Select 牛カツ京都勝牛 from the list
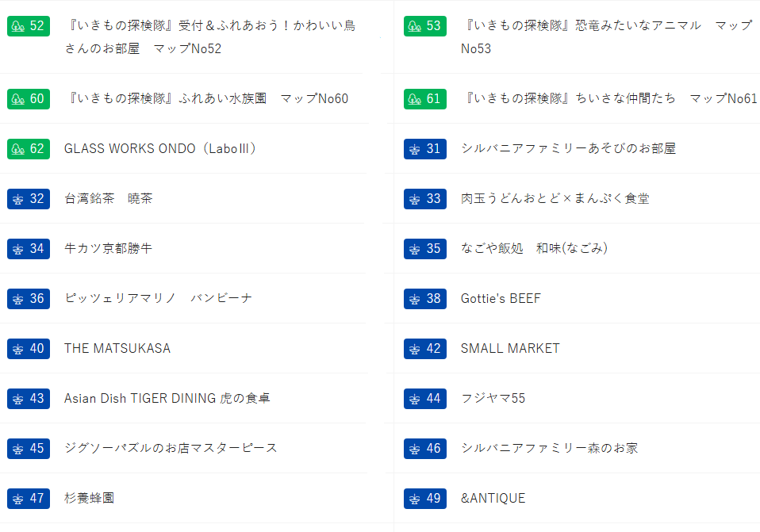 pos(108,249)
